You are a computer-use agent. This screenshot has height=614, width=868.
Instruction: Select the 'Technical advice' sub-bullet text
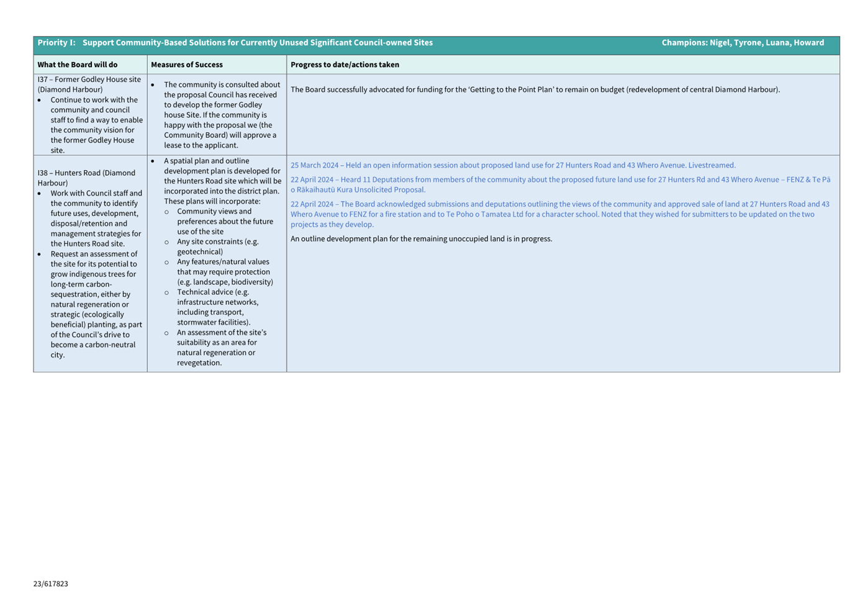[x=217, y=307]
